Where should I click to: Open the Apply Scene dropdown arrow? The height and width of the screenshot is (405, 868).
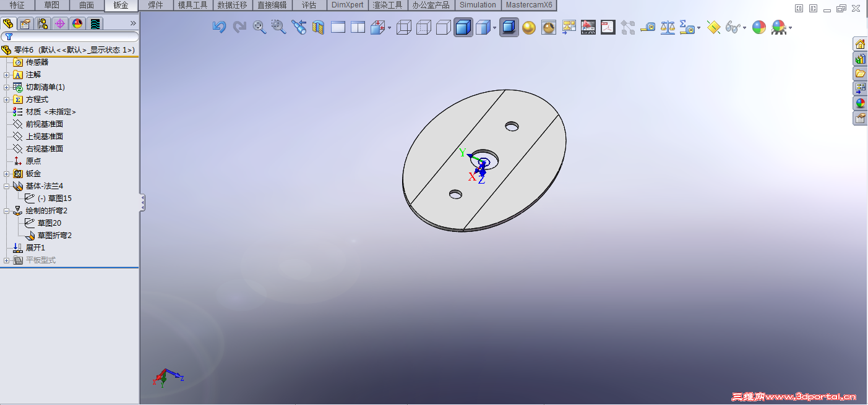click(790, 28)
